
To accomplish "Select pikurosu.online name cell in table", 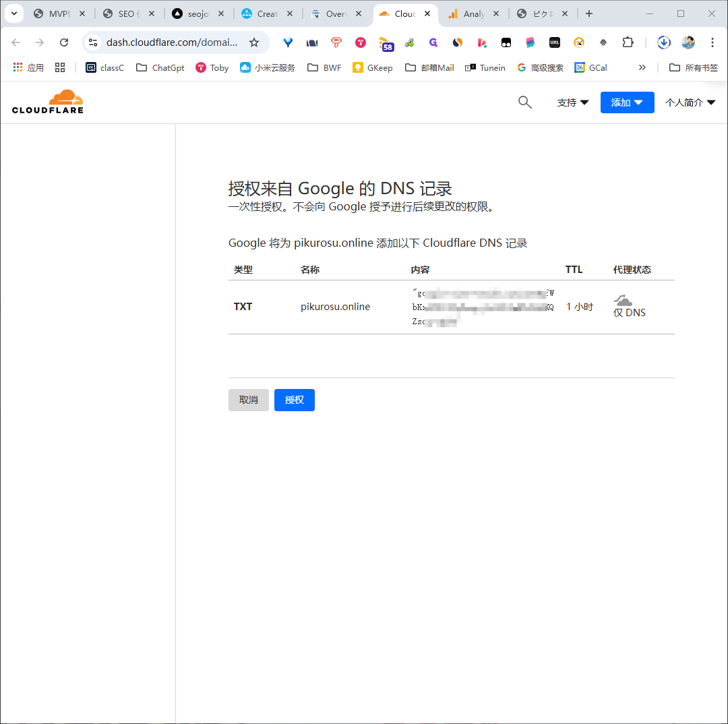I will [x=335, y=307].
